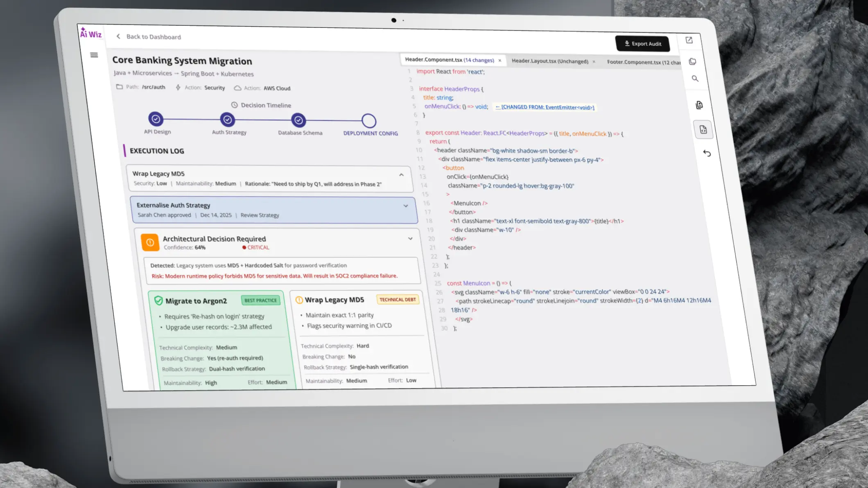Open the hamburger navigation menu
868x488 pixels.
(x=95, y=55)
